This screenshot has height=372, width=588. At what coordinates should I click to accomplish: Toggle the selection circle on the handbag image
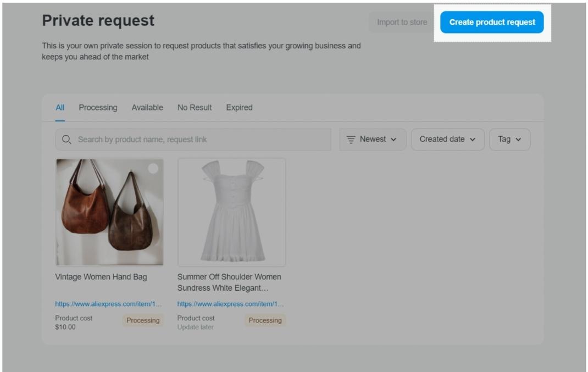point(154,167)
